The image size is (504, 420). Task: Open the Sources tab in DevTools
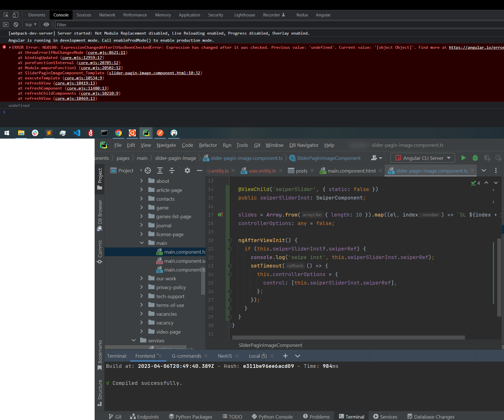(x=84, y=15)
